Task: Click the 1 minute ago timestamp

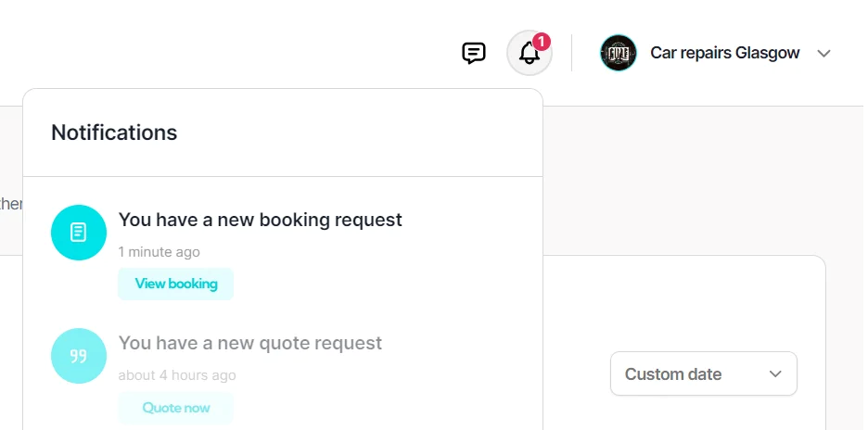Action: tap(159, 252)
